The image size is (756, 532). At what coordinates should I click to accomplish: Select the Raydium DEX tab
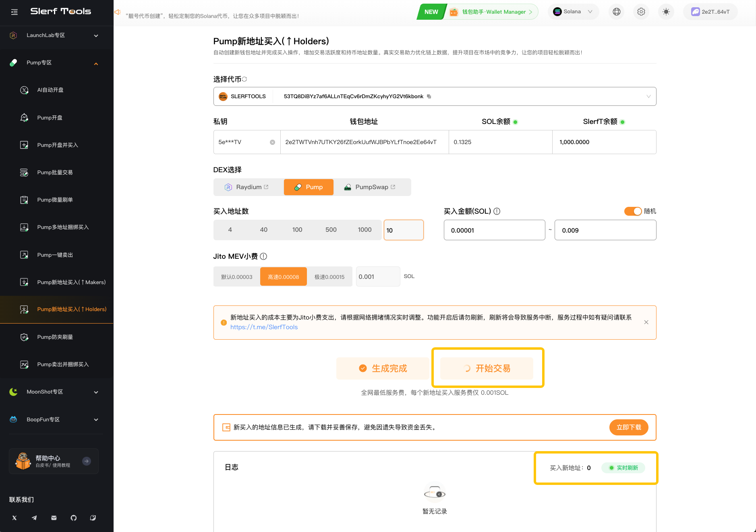246,187
